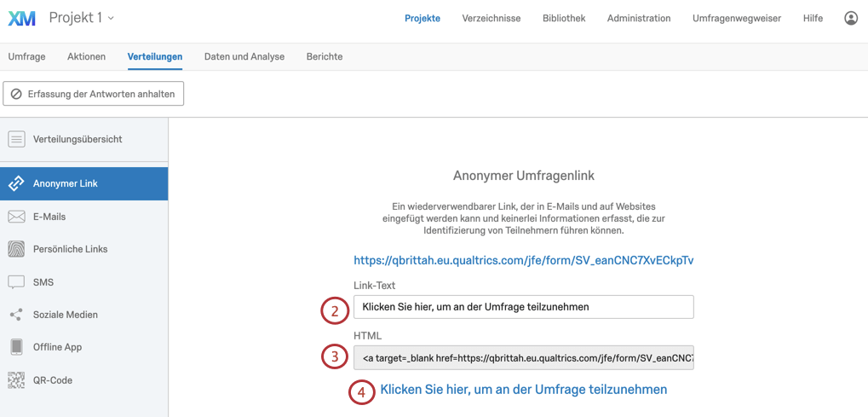Click the Anonymer Link chain icon
The width and height of the screenshot is (868, 417).
coord(16,183)
